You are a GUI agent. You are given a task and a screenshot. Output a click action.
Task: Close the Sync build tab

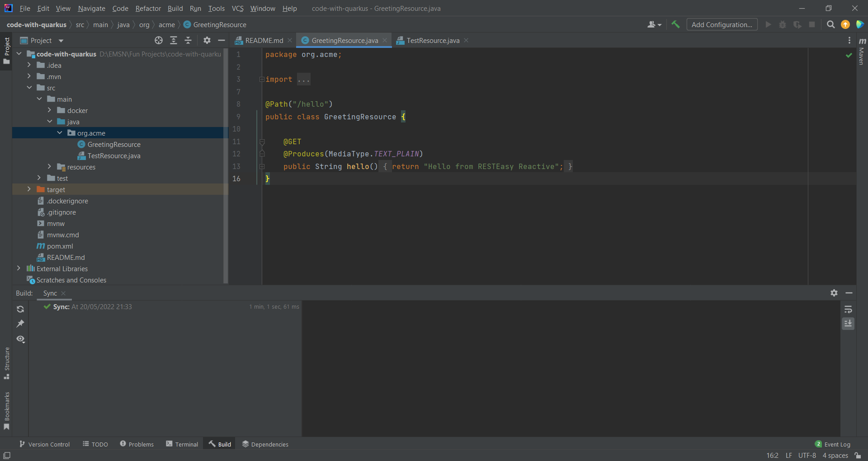[63, 293]
